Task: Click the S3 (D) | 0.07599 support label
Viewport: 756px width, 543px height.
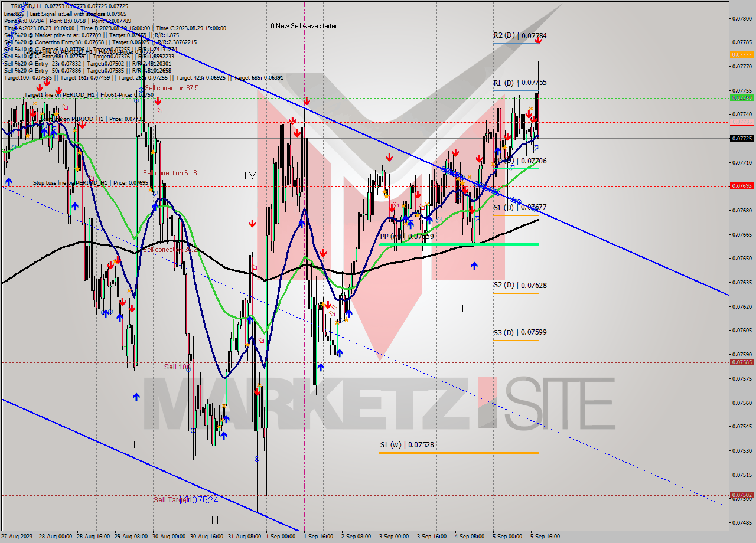Action: 520,332
